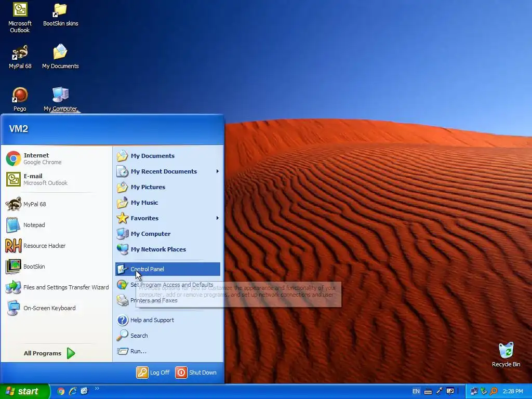The image size is (532, 399).
Task: Click the handwriting monitor icon in the language bar
Action: pyautogui.click(x=450, y=391)
